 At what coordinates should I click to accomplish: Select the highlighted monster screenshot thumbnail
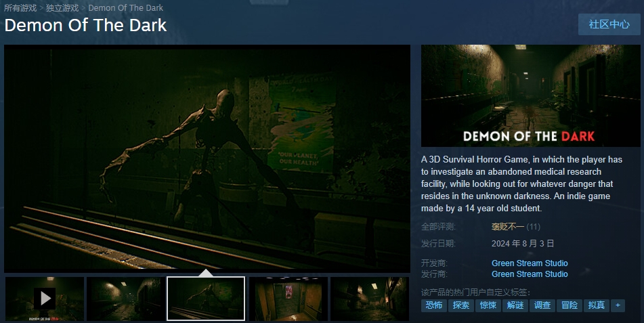click(x=206, y=299)
